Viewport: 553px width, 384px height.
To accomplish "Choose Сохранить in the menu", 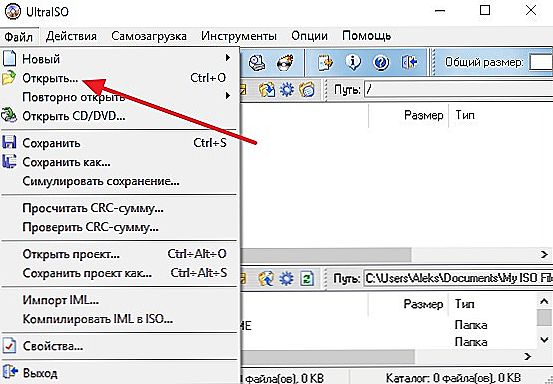I will 119,143.
